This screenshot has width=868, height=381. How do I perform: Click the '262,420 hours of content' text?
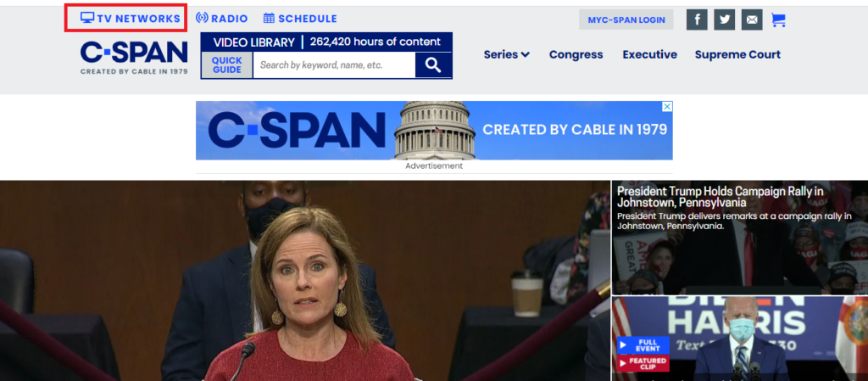376,42
